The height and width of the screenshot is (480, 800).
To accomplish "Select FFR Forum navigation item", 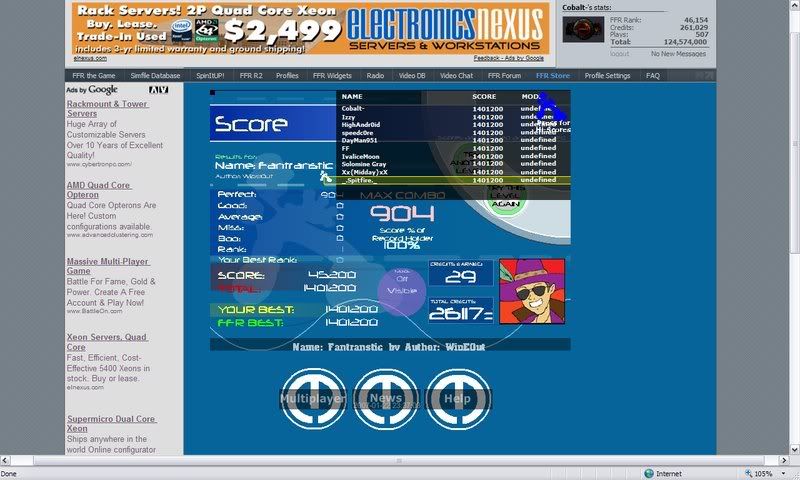I will [x=505, y=75].
